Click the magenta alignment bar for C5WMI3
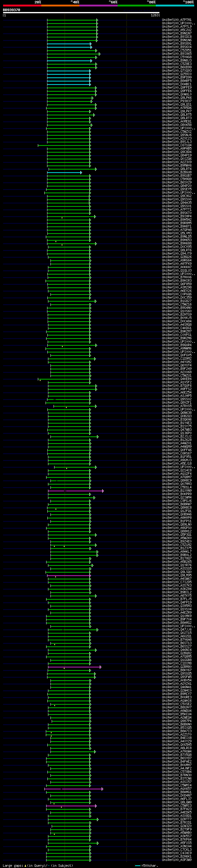 [x=72, y=806]
